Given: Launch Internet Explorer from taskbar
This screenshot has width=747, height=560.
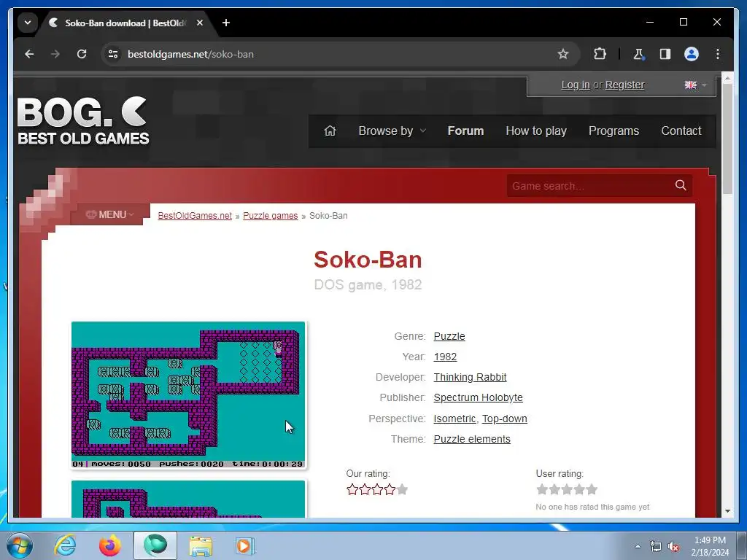Looking at the screenshot, I should point(65,545).
